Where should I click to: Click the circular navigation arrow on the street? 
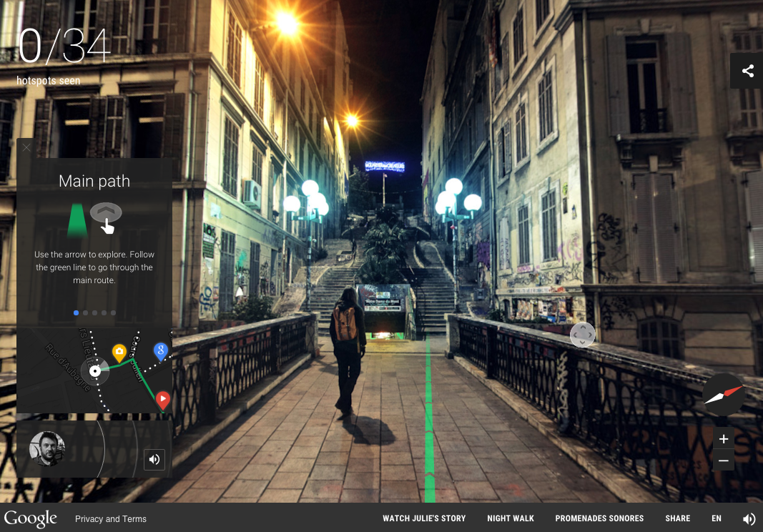coord(583,335)
